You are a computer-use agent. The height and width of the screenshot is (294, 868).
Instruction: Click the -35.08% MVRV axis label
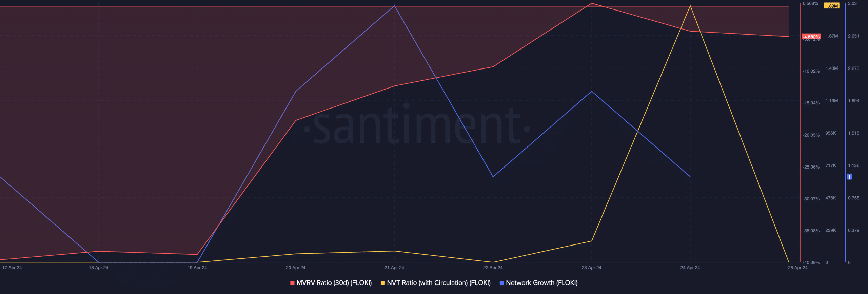[811, 231]
